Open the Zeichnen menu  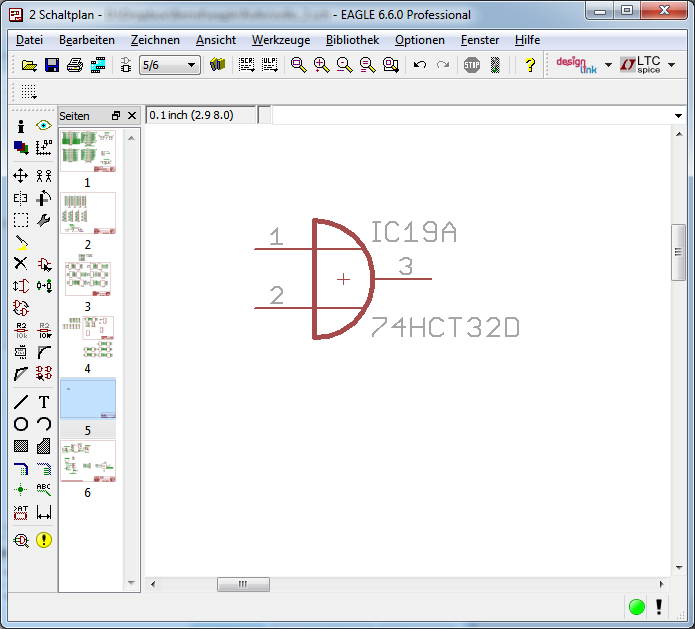pos(155,40)
